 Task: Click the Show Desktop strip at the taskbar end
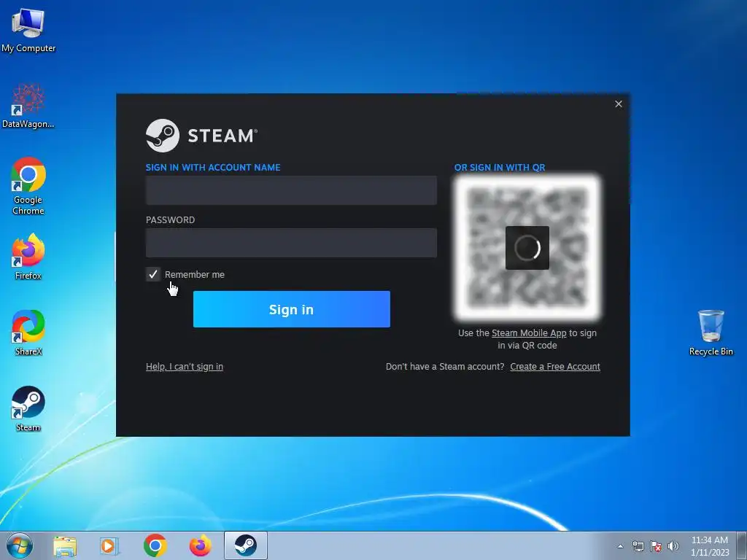(742, 546)
